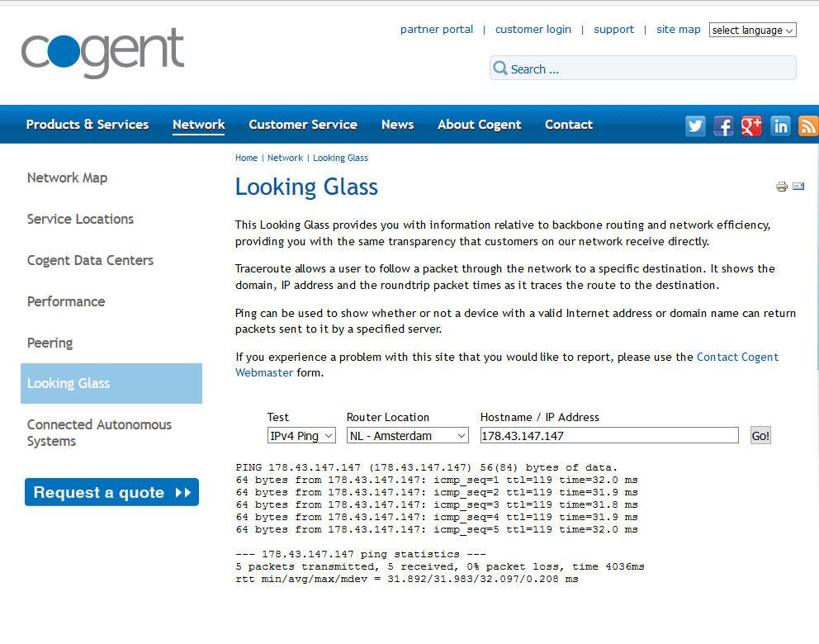Viewport: 819px width, 644px height.
Task: Open the Contact menu
Action: coord(569,125)
